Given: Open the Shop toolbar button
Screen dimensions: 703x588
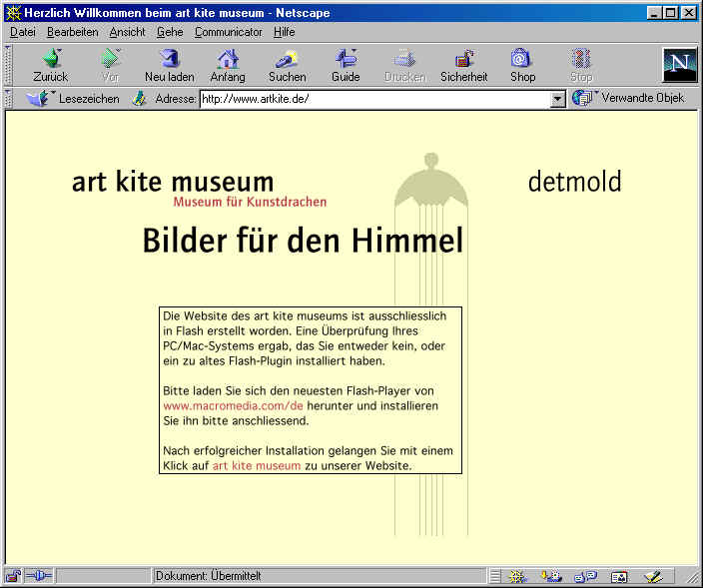Looking at the screenshot, I should coord(522,66).
